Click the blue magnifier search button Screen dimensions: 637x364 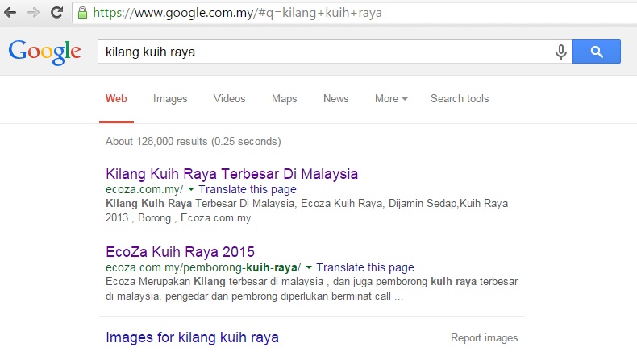click(x=597, y=52)
